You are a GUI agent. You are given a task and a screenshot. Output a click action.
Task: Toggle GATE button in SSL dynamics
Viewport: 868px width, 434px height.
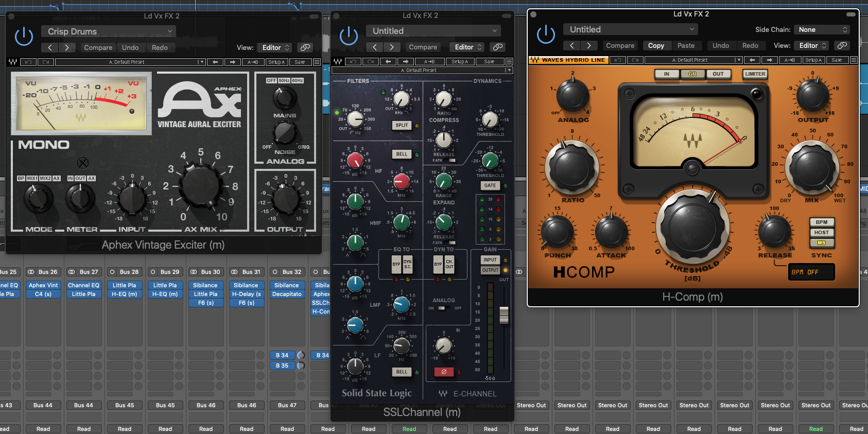click(x=490, y=185)
